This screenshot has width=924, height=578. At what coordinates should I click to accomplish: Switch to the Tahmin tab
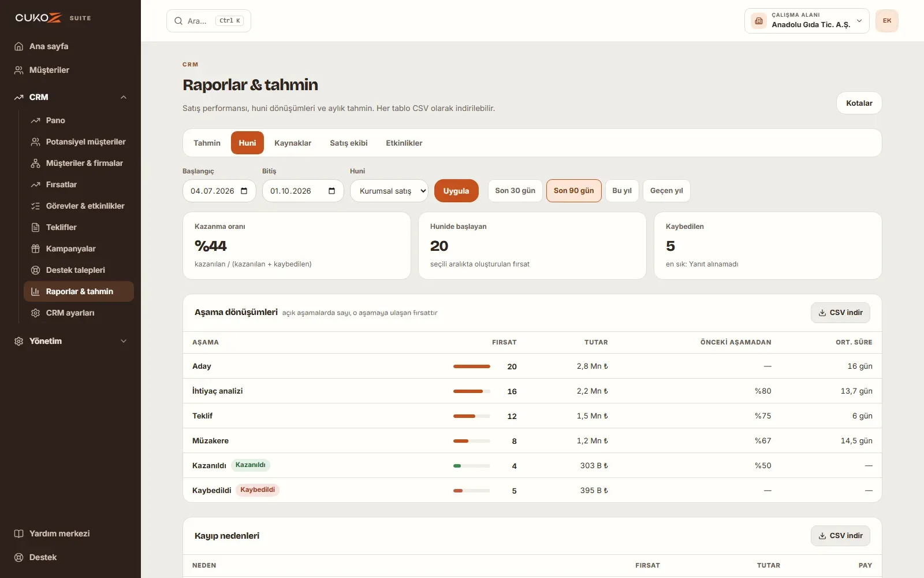(x=207, y=143)
